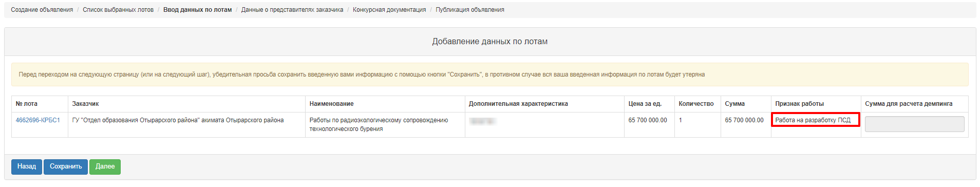Click the Заказчик column header
The height and width of the screenshot is (187, 980).
85,104
